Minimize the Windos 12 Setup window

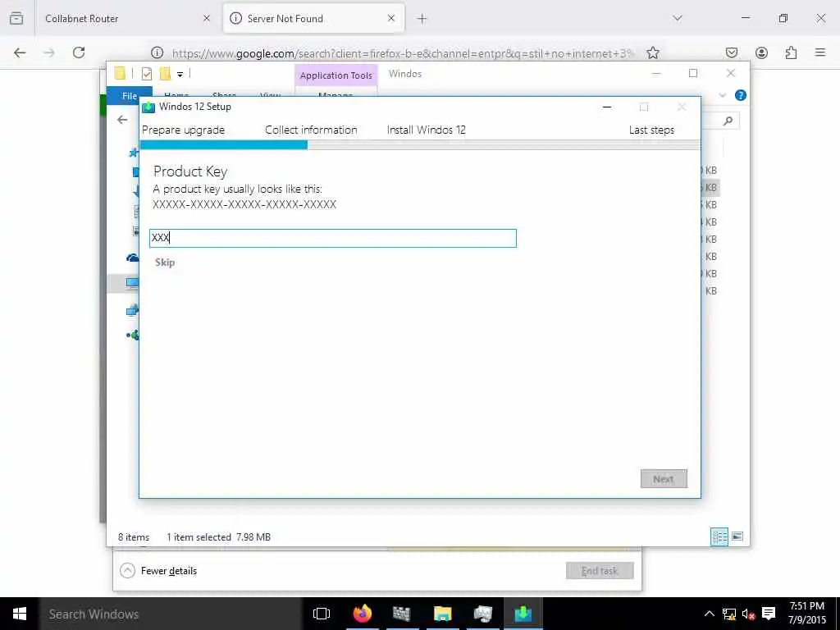coord(607,107)
